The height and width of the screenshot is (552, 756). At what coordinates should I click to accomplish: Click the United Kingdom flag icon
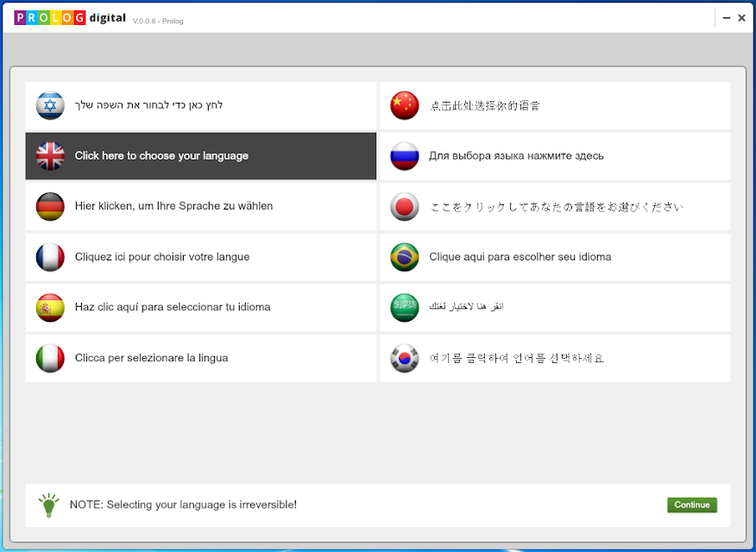pyautogui.click(x=50, y=156)
